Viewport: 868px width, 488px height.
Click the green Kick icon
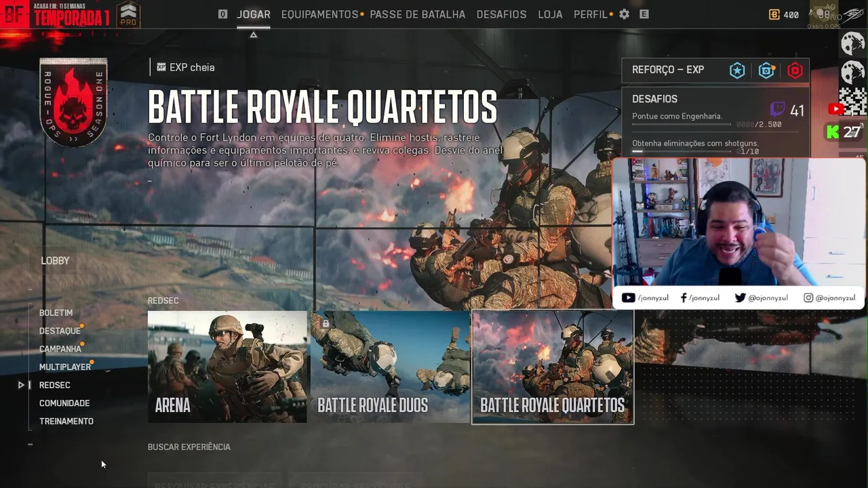click(x=832, y=132)
